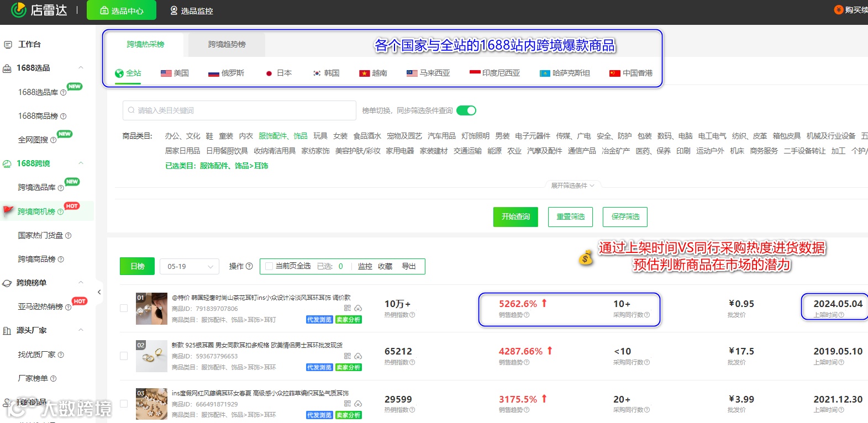Click the 销售趋势 help icon for 5262.6%

pos(527,315)
